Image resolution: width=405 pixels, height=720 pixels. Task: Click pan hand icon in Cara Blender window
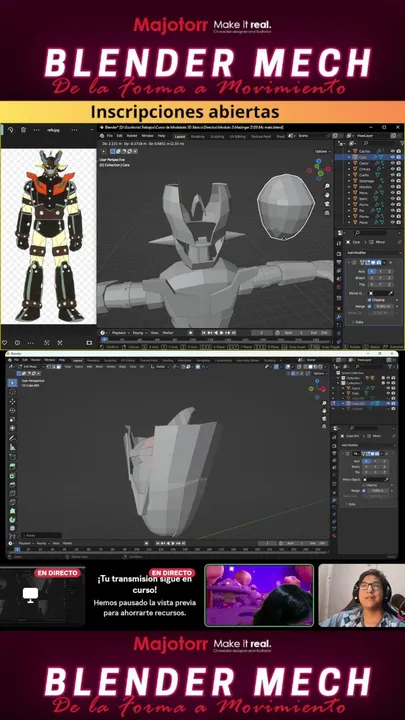327,195
